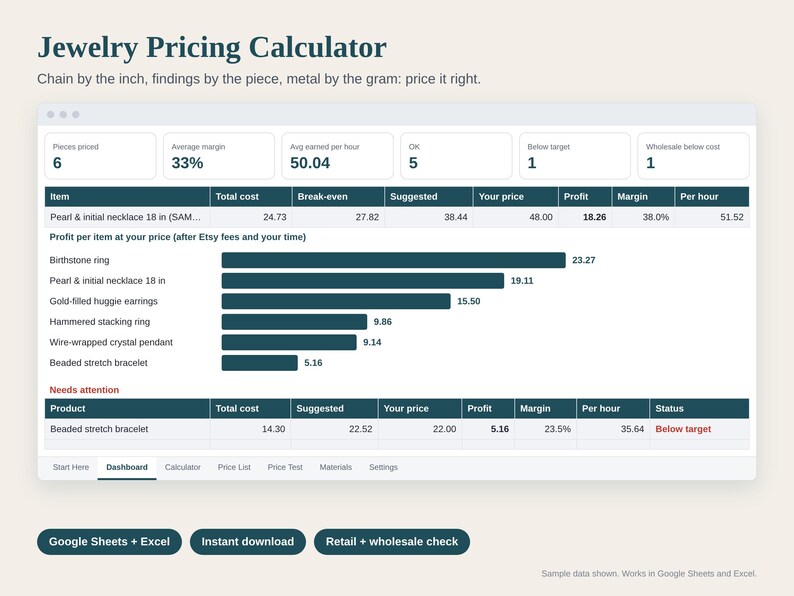This screenshot has height=596, width=794.
Task: Click the 22.52 suggested cell
Action: click(x=334, y=429)
